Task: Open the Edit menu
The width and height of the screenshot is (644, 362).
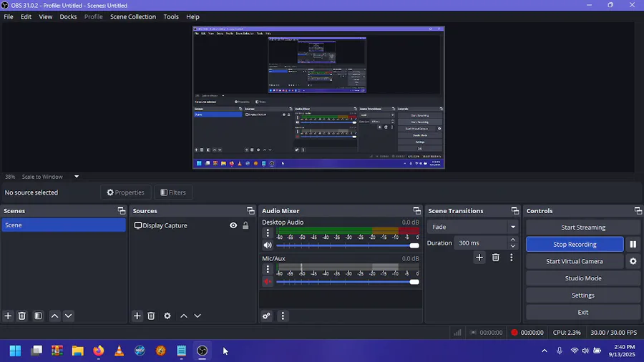Action: [x=26, y=17]
